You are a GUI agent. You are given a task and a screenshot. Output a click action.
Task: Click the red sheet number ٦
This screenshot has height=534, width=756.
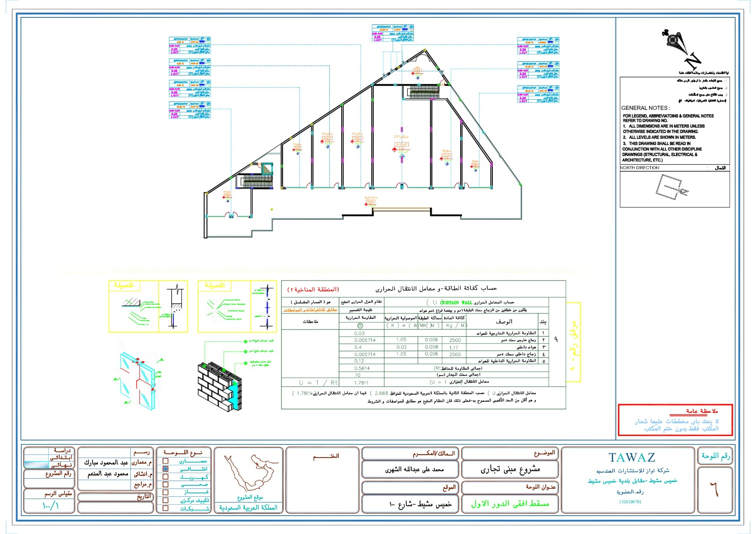[x=714, y=490]
